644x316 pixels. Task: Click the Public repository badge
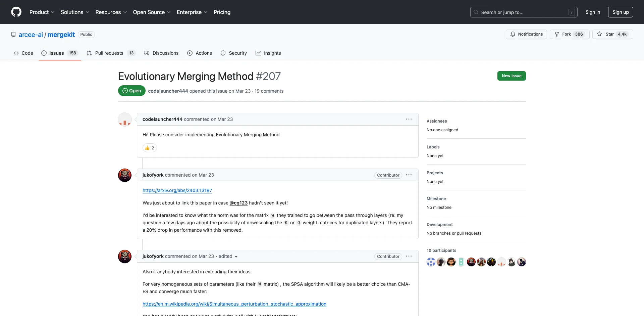pos(86,35)
